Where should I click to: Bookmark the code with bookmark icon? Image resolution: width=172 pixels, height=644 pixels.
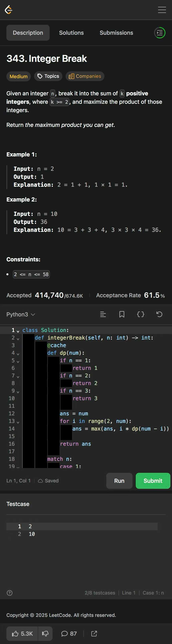[122, 314]
